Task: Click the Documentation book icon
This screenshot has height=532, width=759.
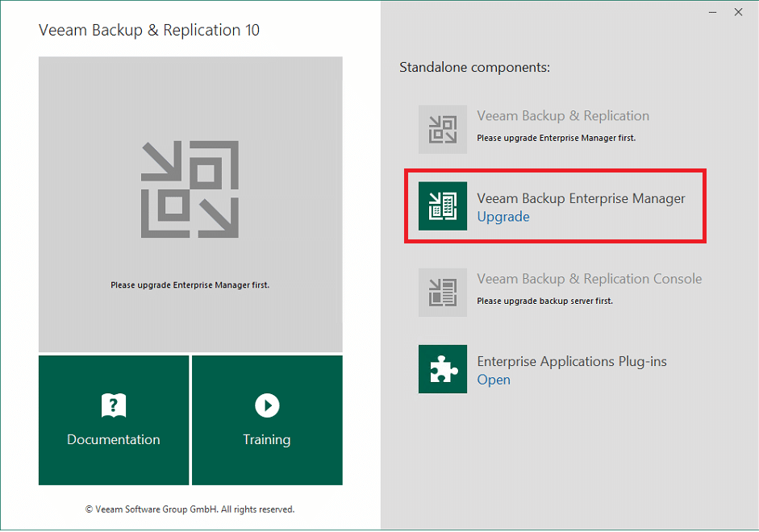Action: coord(114,405)
